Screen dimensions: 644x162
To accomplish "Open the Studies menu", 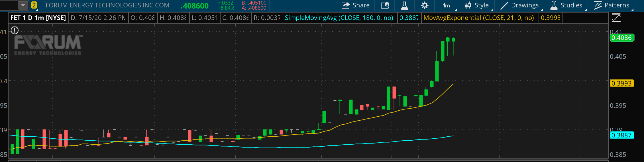I will coord(566,5).
